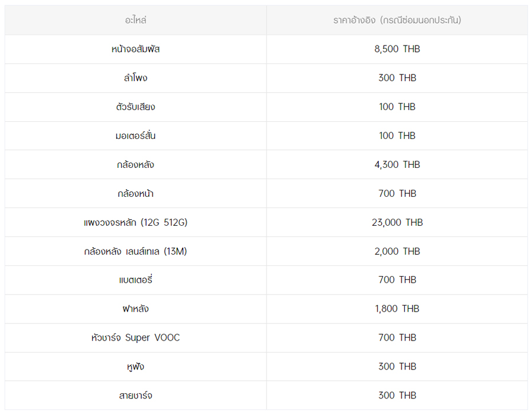
Task: Click the กล้องหลัง part name
Action: [x=135, y=165]
